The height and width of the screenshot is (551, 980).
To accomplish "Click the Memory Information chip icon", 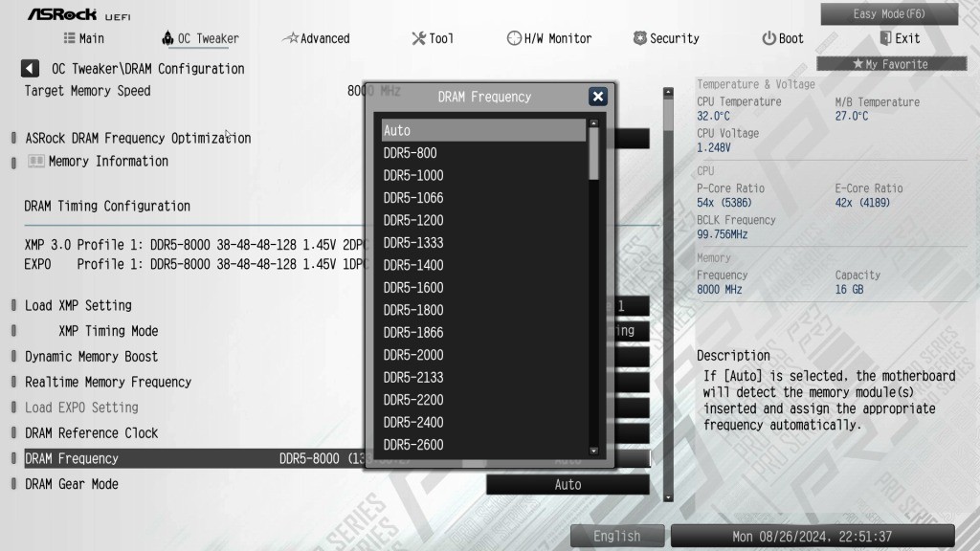I will (36, 161).
